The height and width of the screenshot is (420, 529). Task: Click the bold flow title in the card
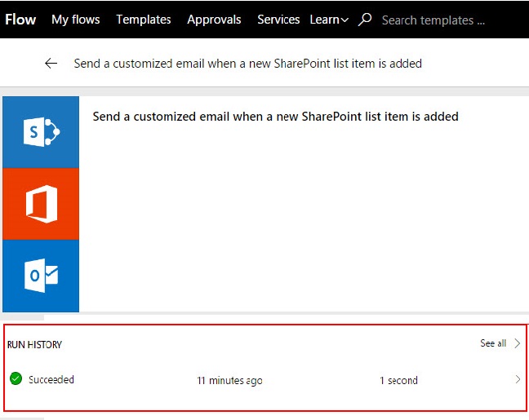(275, 117)
